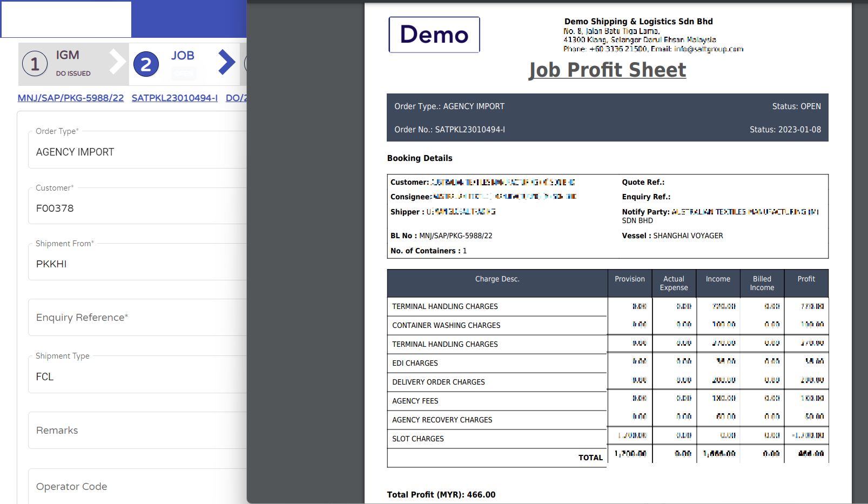868x504 pixels.
Task: Click the Job Profit Sheet title
Action: tap(608, 70)
